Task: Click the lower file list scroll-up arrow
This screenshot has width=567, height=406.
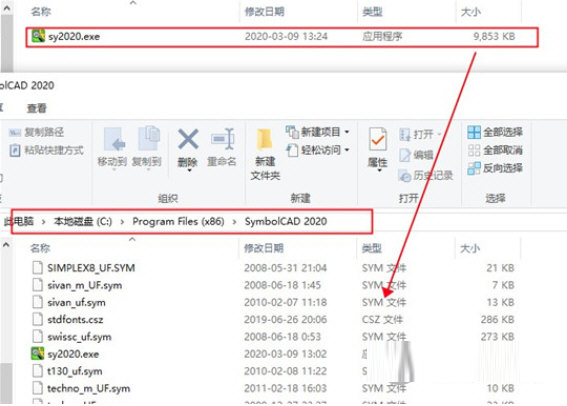Action: tap(6, 245)
